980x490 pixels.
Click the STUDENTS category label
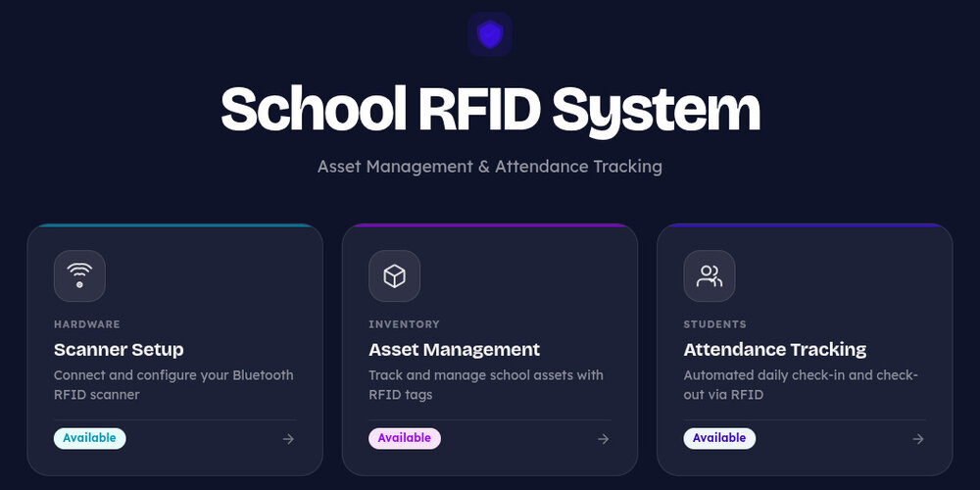715,324
